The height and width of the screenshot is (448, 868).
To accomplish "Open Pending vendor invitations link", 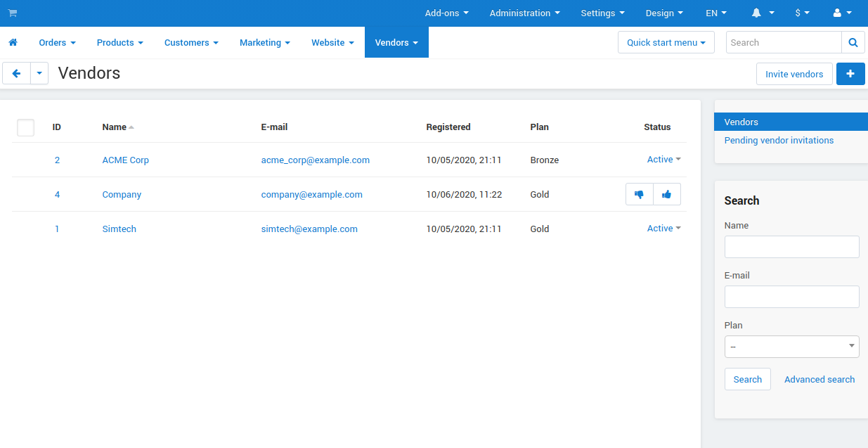I will point(779,140).
